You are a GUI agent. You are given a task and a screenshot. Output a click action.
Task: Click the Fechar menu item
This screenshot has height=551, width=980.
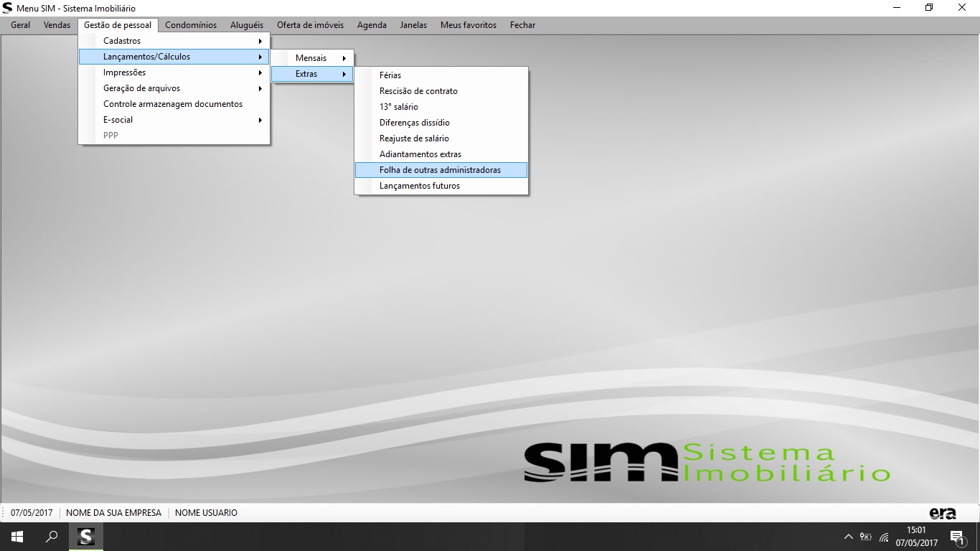coord(522,25)
